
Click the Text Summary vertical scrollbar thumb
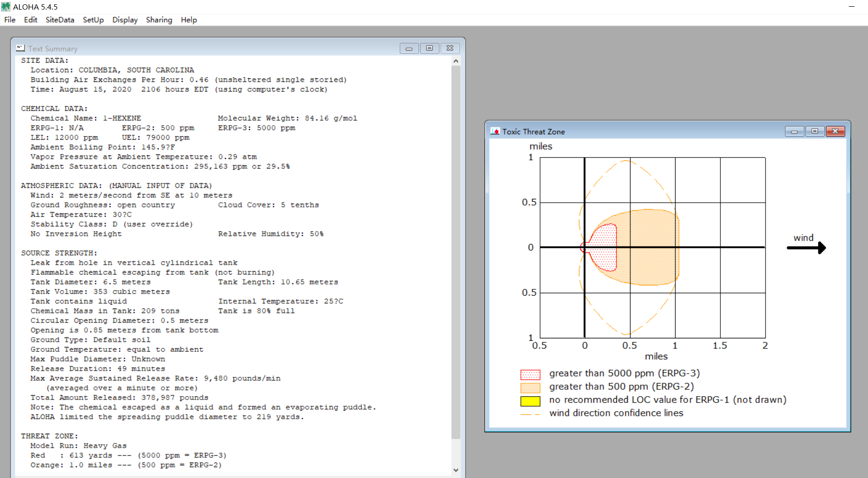456,252
